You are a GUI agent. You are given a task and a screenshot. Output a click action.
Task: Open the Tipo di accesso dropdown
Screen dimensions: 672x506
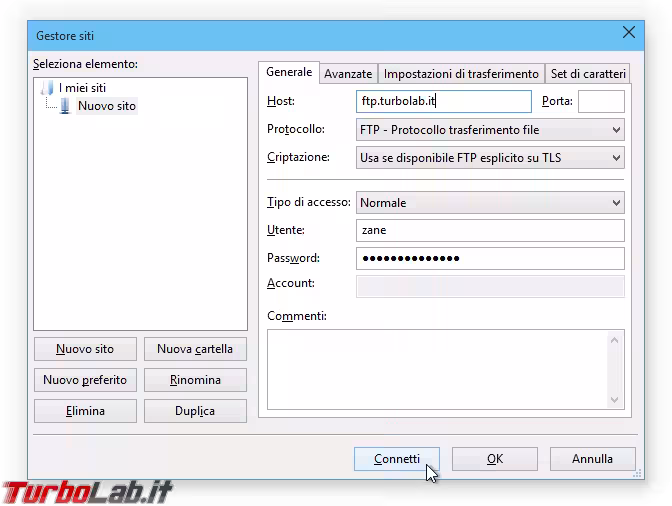coord(490,203)
